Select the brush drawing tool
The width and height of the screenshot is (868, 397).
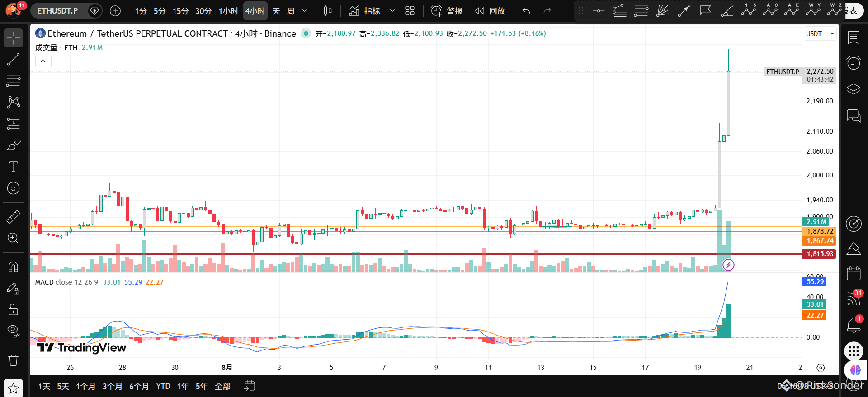click(14, 145)
